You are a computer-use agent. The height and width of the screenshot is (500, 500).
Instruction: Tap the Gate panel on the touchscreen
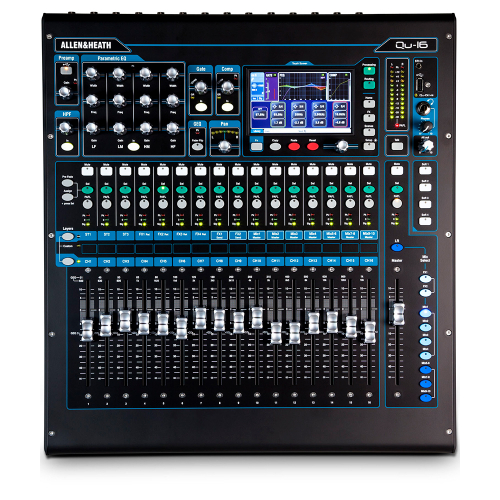point(271,87)
